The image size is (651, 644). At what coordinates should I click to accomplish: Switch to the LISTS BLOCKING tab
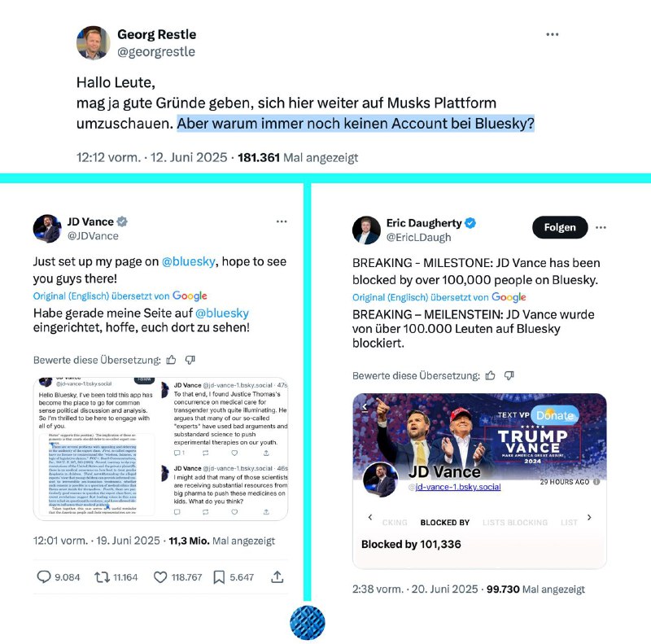tap(515, 522)
